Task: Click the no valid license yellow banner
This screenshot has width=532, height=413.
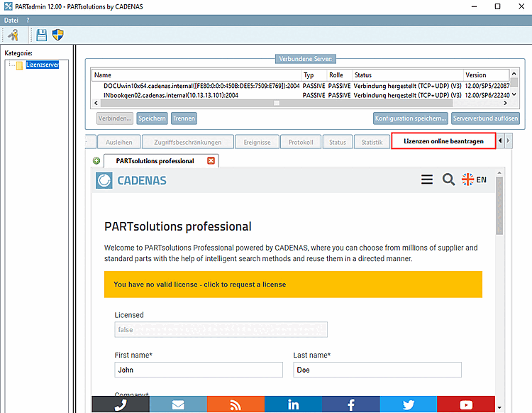Action: [x=293, y=285]
